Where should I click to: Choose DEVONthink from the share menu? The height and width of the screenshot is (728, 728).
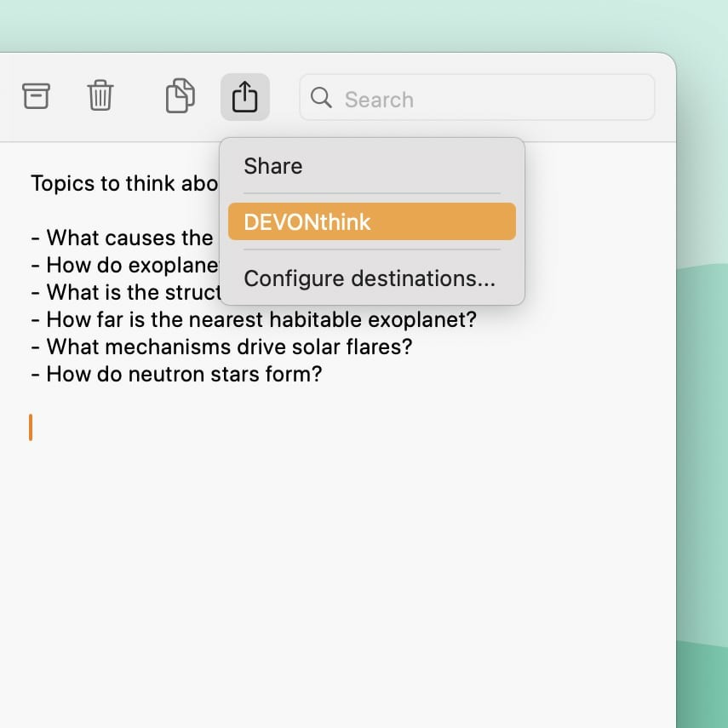(371, 222)
